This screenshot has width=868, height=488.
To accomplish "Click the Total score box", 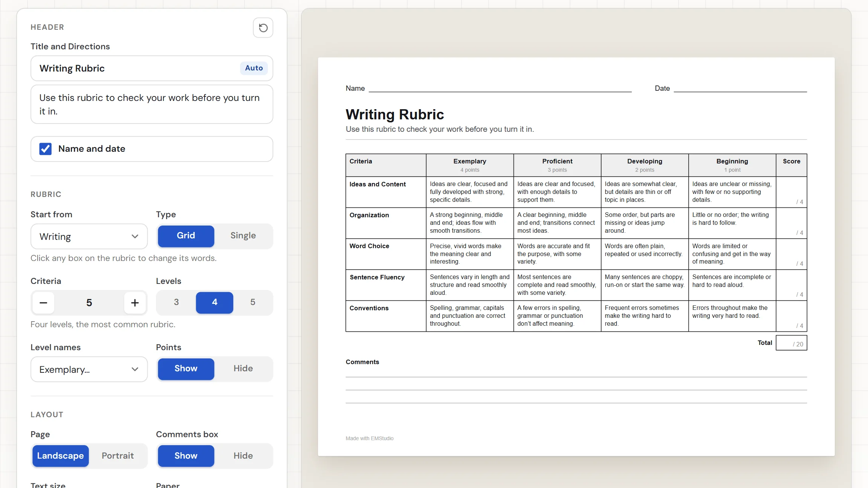I will point(792,343).
